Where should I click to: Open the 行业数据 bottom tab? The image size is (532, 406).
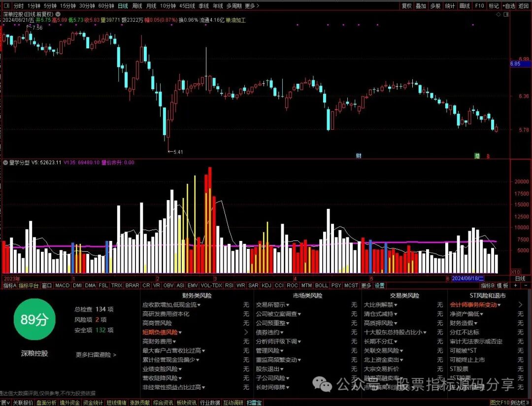click(x=210, y=403)
